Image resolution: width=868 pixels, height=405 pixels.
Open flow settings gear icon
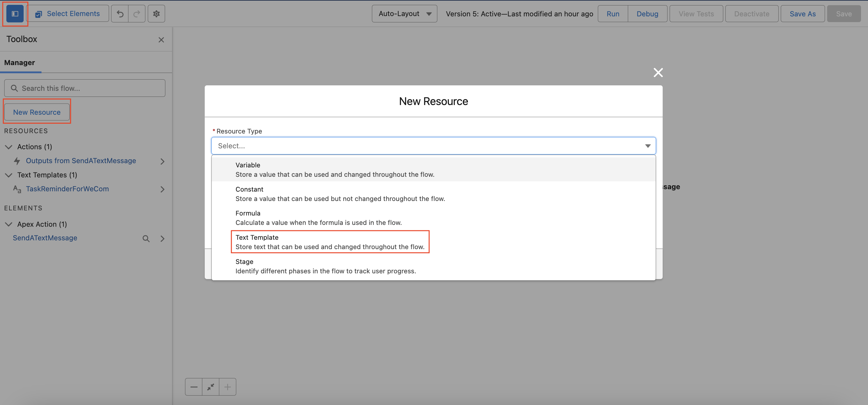tap(156, 14)
